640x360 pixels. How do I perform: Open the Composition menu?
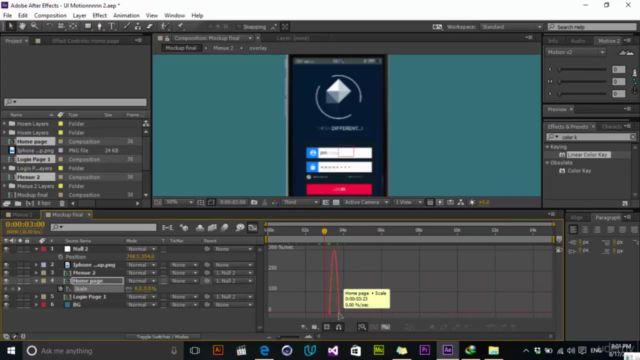point(50,16)
